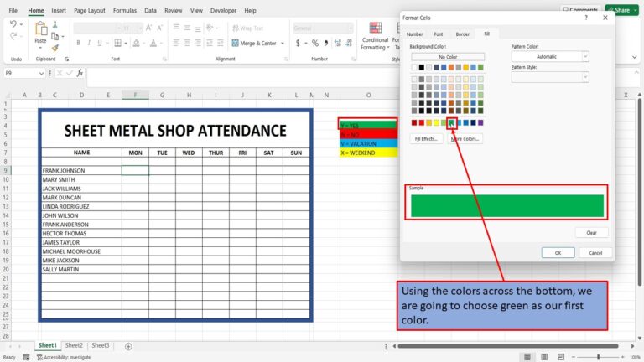The image size is (644, 362).
Task: Expand the Name Box dropdown arrow
Action: (41, 73)
